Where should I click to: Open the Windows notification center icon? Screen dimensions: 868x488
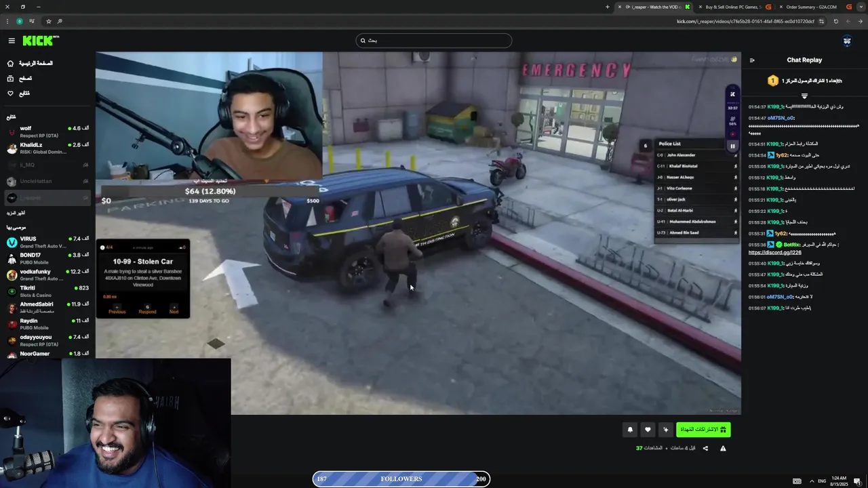857,481
